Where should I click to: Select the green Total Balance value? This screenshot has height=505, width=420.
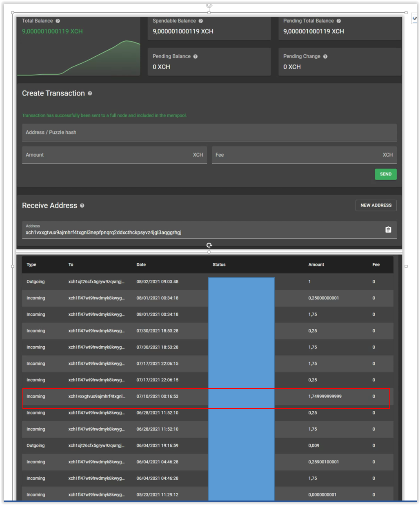(x=52, y=31)
